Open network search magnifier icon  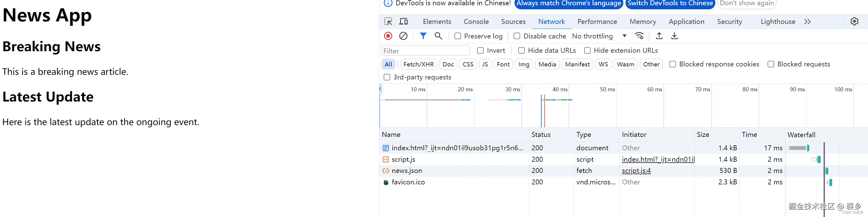(x=438, y=36)
